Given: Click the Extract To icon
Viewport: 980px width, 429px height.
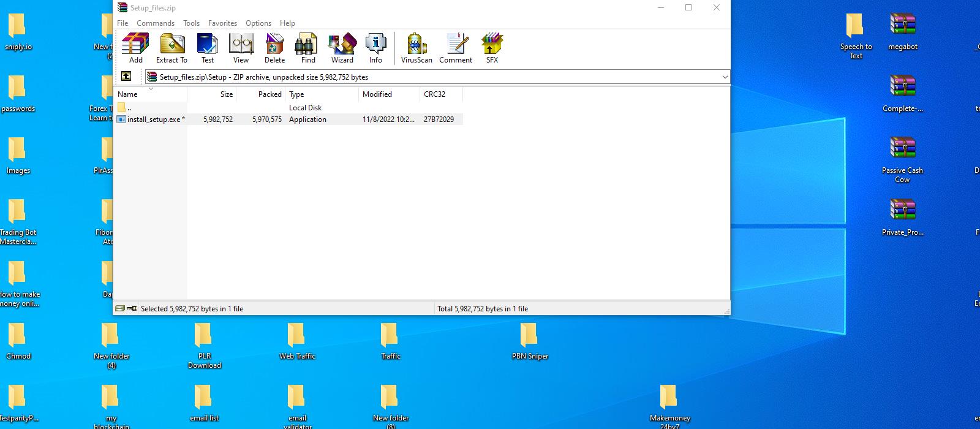Looking at the screenshot, I should tap(171, 48).
